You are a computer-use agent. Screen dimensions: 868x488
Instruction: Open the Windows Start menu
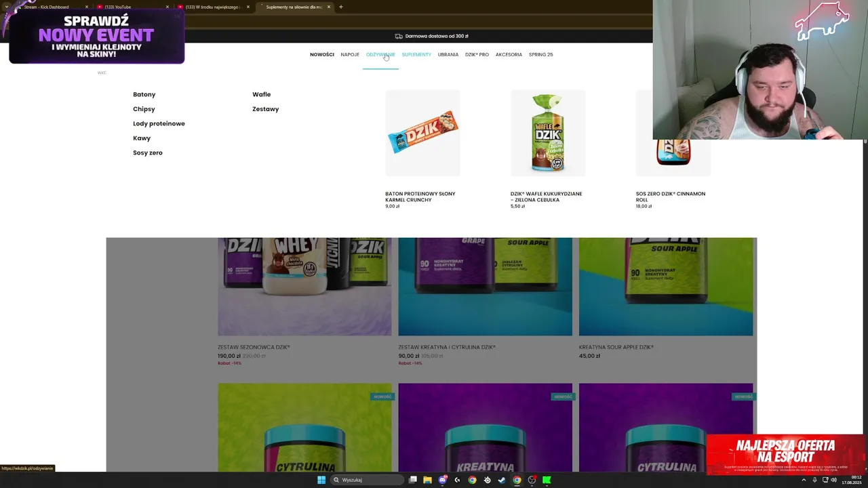pos(321,480)
